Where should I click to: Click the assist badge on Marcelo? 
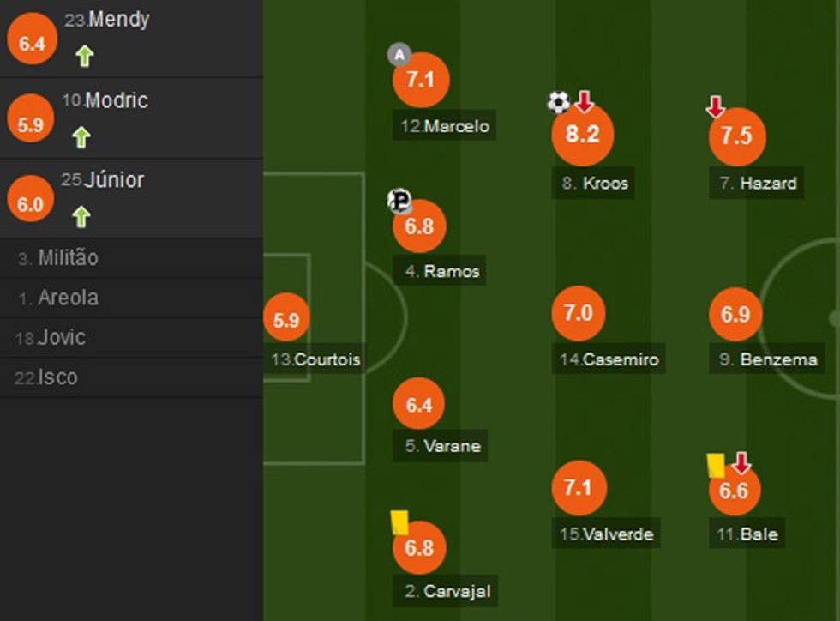399,55
